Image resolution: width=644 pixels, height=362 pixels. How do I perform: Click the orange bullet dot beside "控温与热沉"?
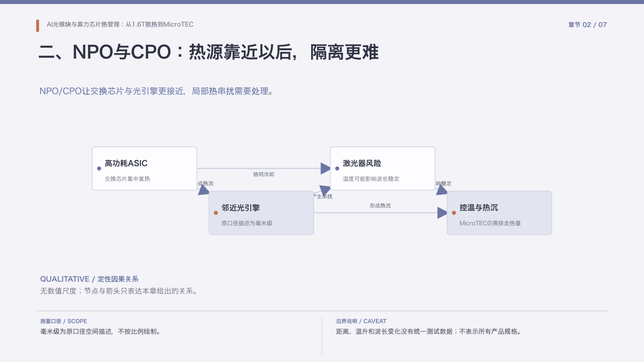coord(454,213)
